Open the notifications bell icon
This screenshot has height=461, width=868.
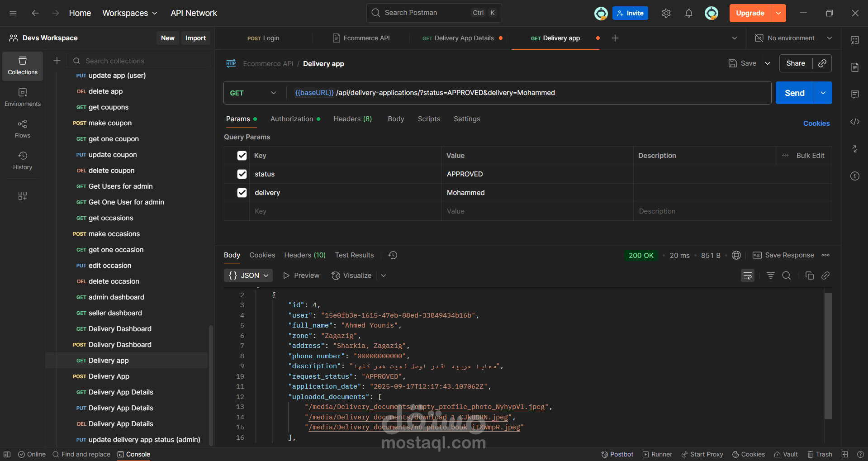pos(688,13)
